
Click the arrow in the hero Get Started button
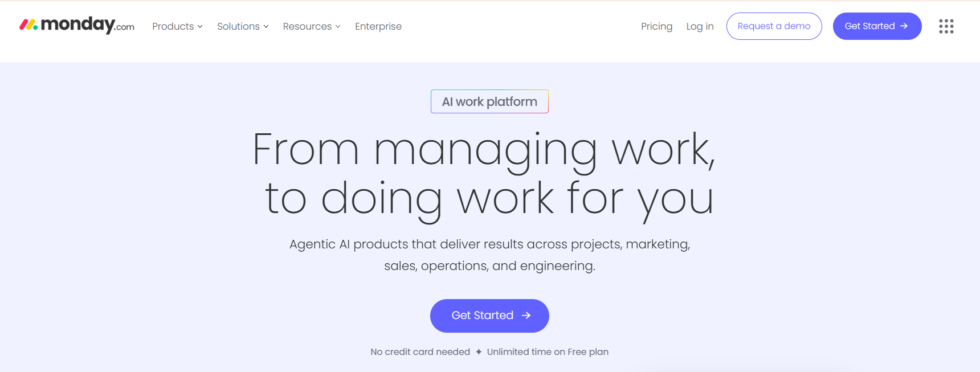(526, 316)
